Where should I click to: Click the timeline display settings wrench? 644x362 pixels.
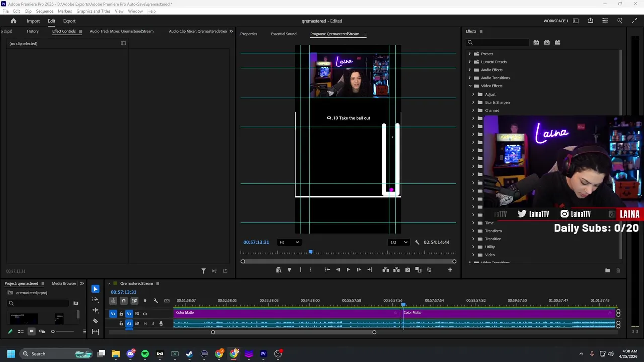pyautogui.click(x=156, y=301)
